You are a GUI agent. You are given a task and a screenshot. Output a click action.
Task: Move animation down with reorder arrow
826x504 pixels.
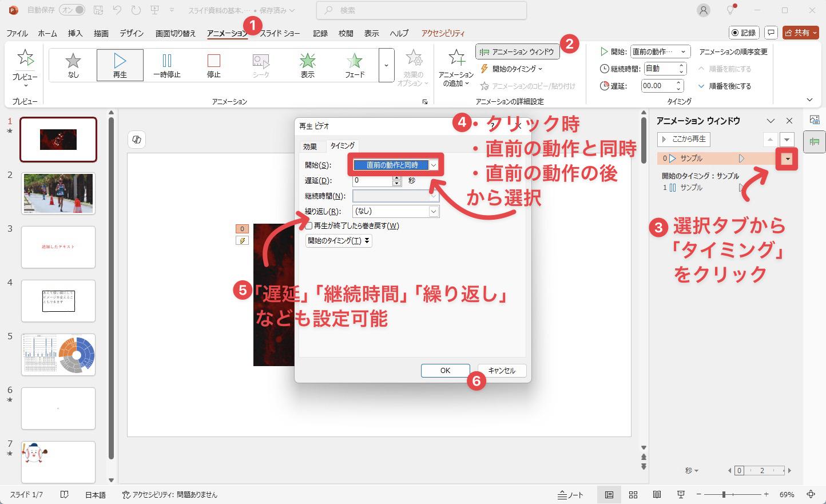tap(787, 140)
